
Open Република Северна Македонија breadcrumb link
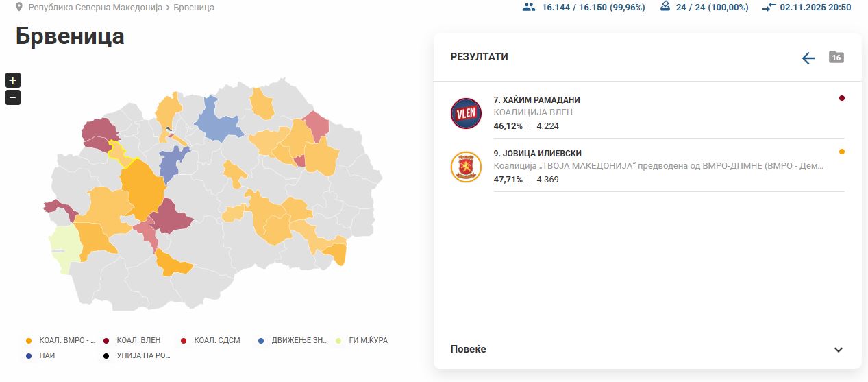click(95, 8)
